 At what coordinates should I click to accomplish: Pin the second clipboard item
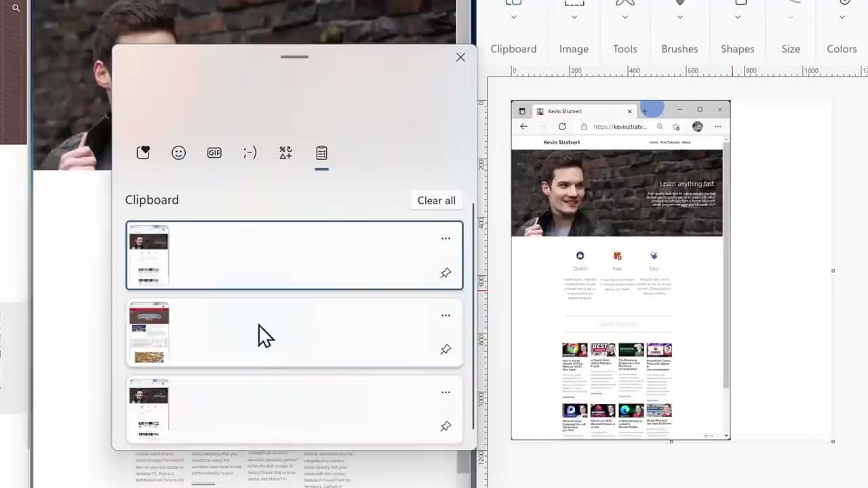pyautogui.click(x=446, y=350)
